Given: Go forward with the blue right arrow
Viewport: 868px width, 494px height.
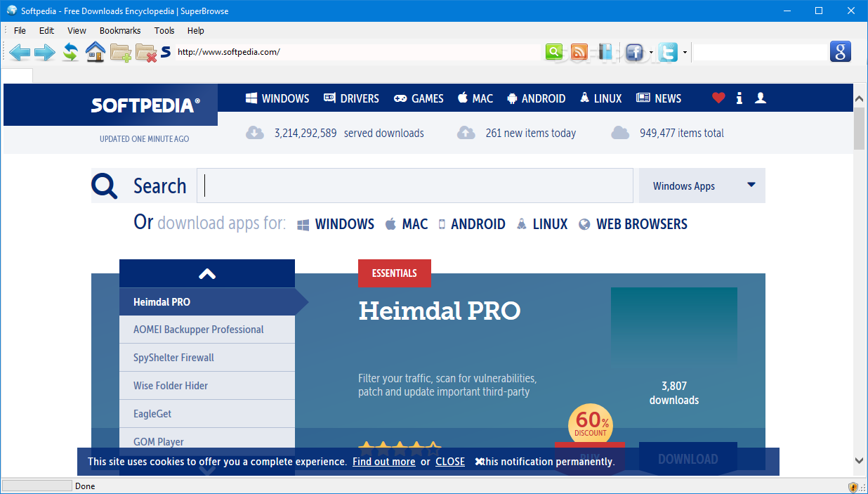Looking at the screenshot, I should click(x=44, y=52).
